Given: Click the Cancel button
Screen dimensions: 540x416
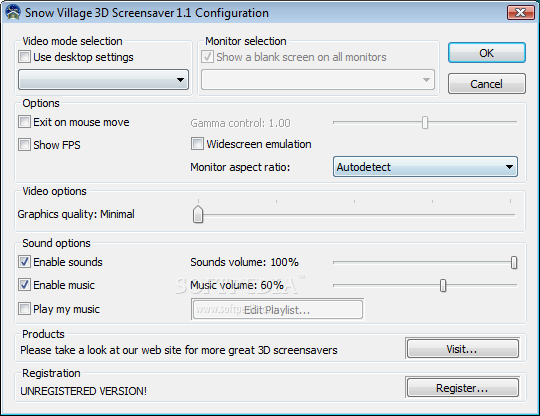Looking at the screenshot, I should [487, 83].
